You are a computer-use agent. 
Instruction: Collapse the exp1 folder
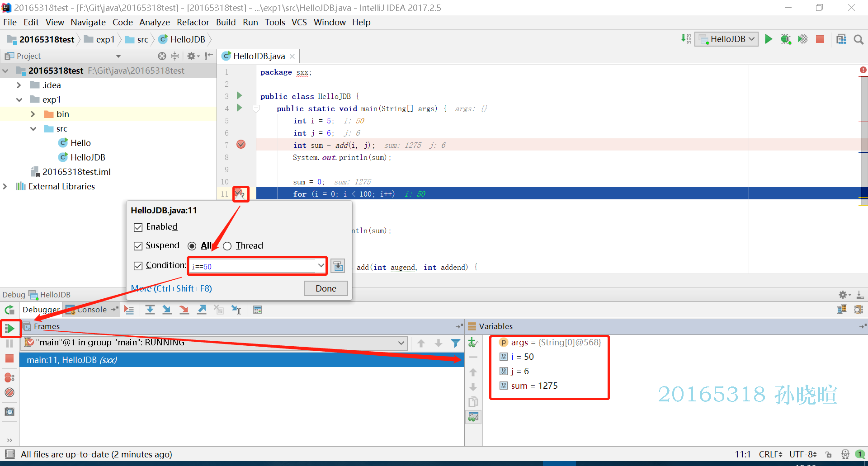19,99
